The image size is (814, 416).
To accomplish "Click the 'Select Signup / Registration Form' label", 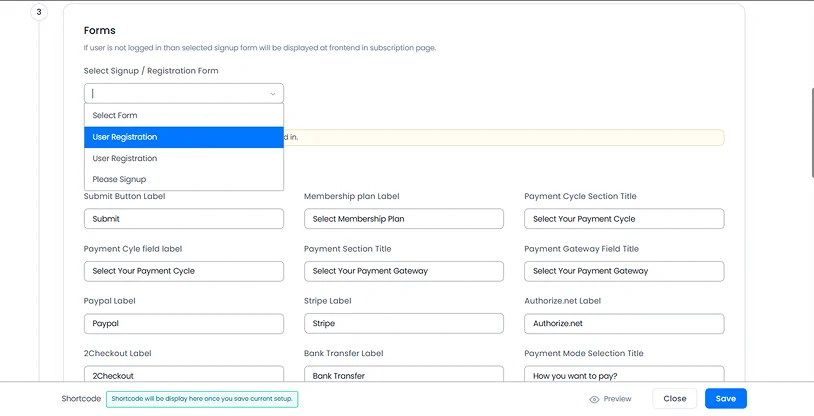I will pyautogui.click(x=151, y=71).
